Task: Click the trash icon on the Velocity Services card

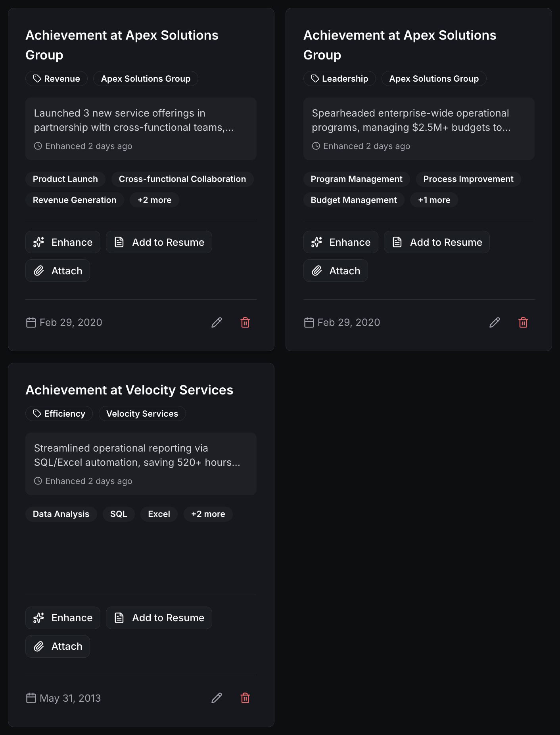Action: (245, 698)
